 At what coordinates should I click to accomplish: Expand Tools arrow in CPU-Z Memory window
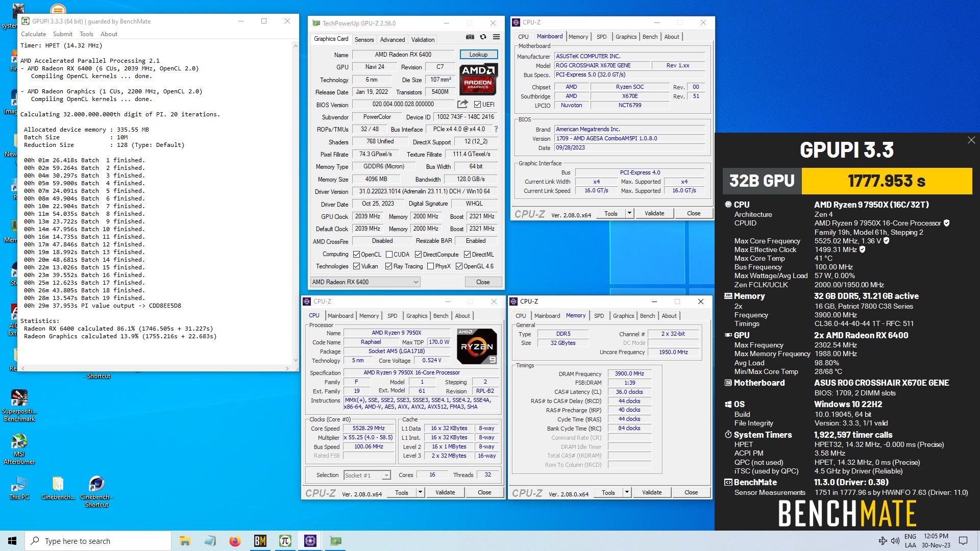pos(627,492)
